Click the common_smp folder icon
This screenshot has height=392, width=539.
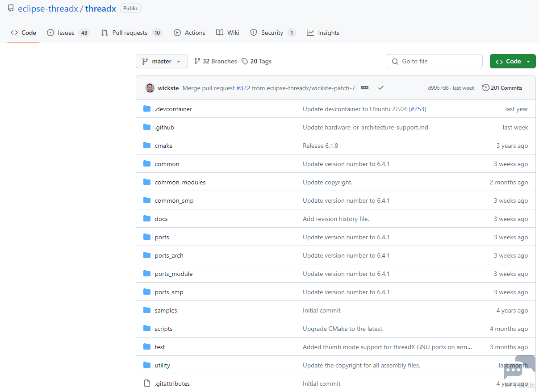147,200
